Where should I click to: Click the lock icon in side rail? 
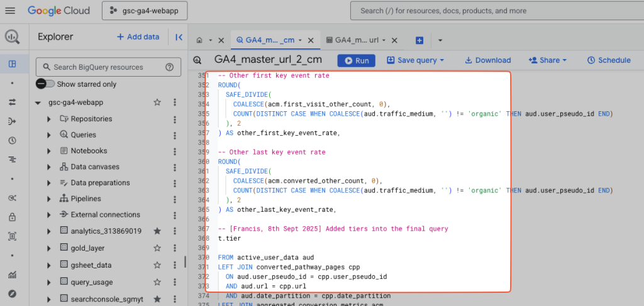point(13,217)
